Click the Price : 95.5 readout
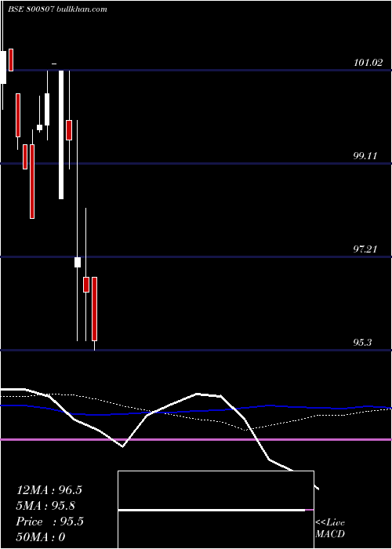Image resolution: width=392 pixels, height=549 pixels. 49,522
